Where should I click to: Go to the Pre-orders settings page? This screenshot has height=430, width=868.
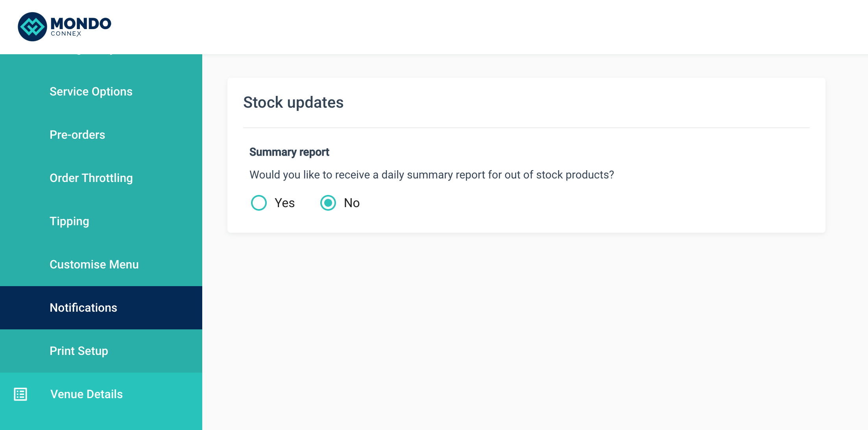pyautogui.click(x=77, y=135)
